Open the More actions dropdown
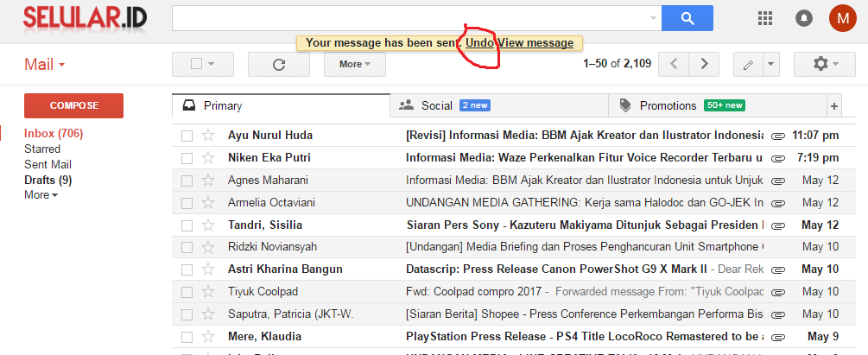The width and height of the screenshot is (868, 355). coord(355,64)
